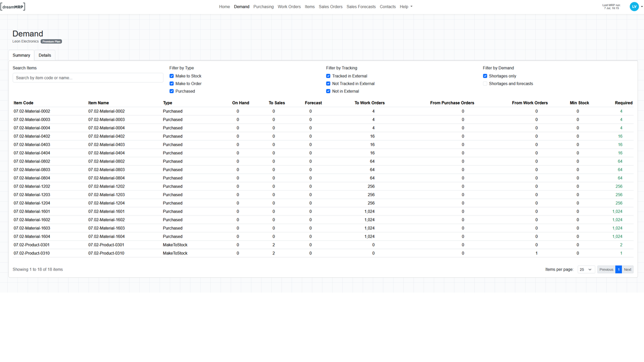This screenshot has width=644, height=362.
Task: Select item code 07.02-Material-1604
Action: point(32,237)
